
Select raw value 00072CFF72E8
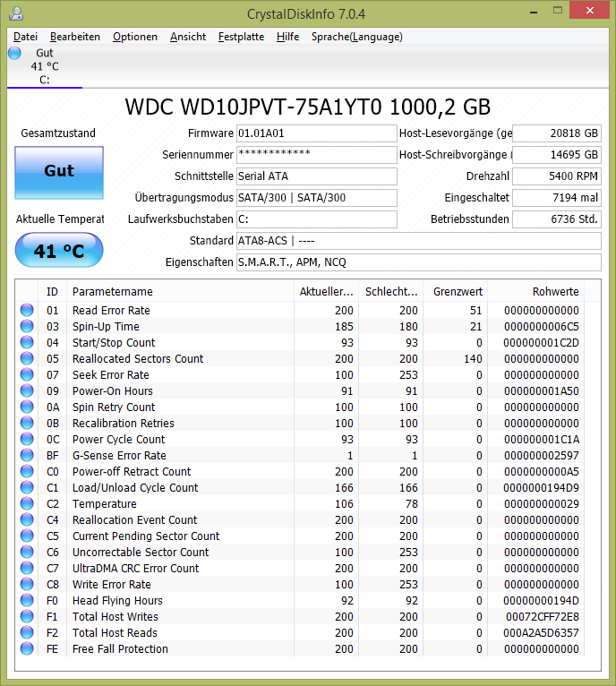[542, 616]
